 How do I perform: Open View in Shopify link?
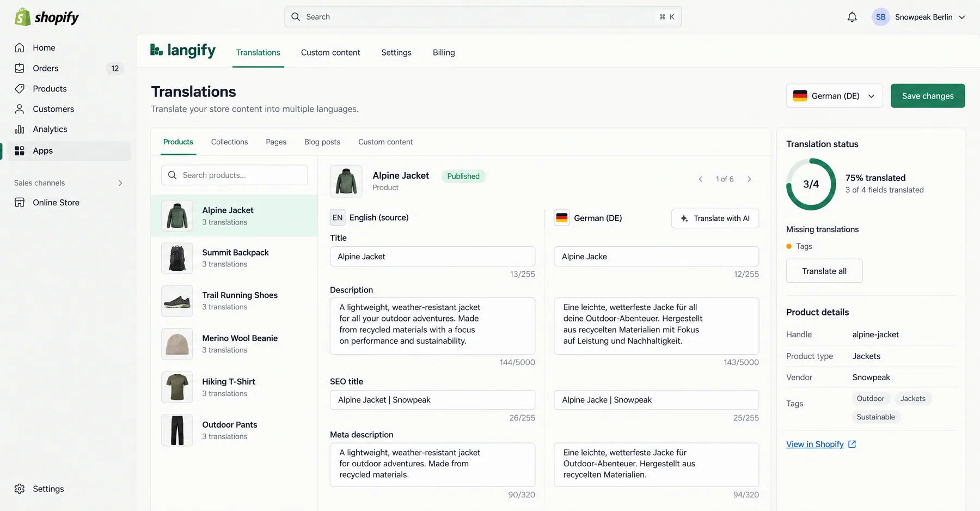[814, 444]
